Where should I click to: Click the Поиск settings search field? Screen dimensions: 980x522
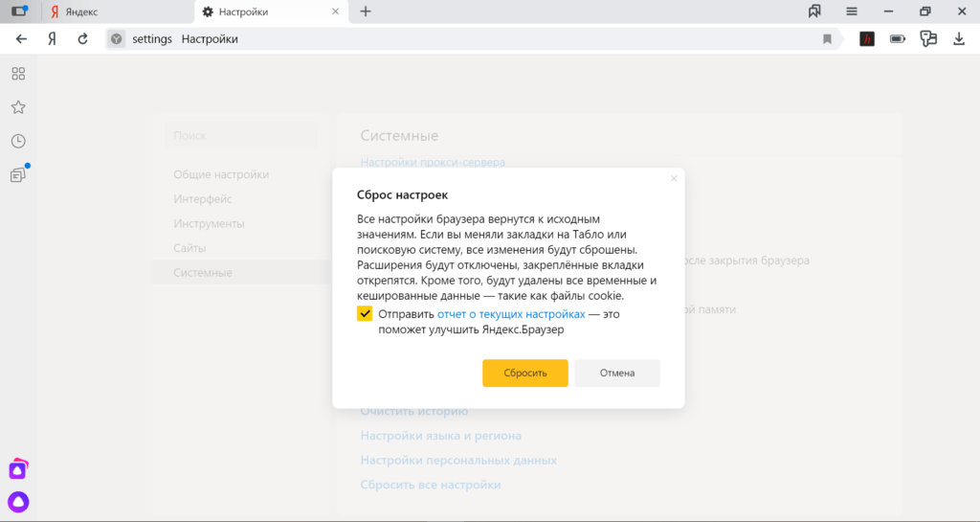pyautogui.click(x=241, y=136)
